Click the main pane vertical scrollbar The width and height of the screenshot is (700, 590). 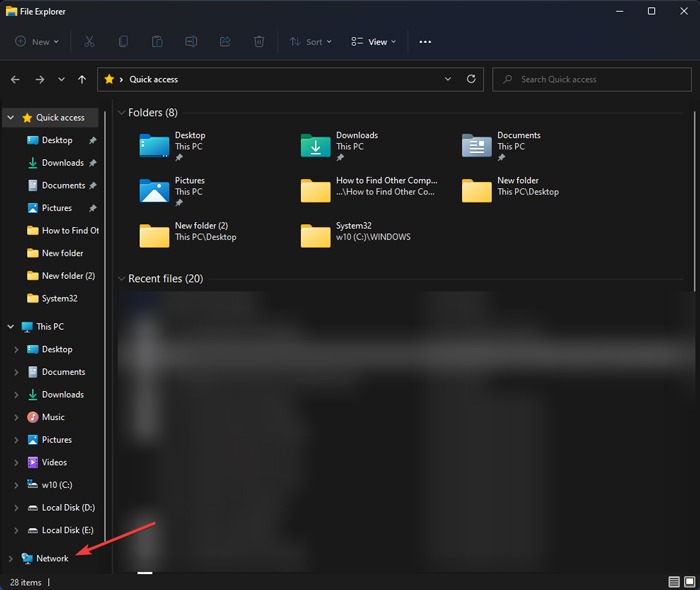pos(694,201)
